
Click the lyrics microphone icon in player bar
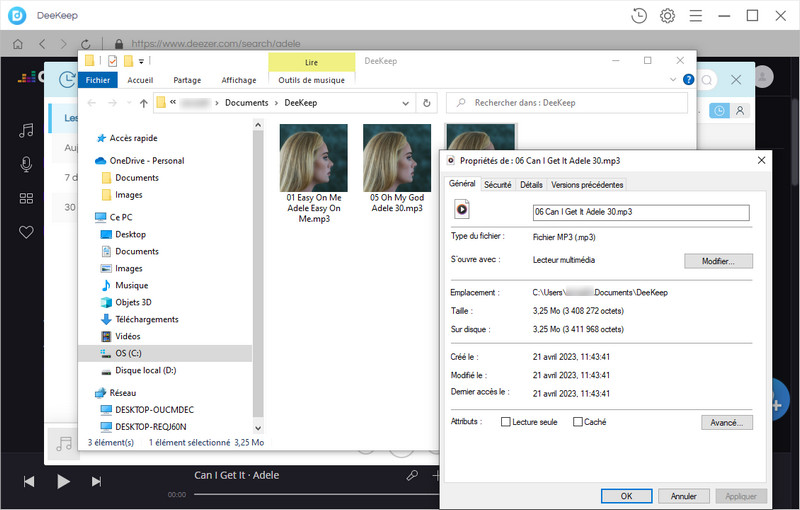tap(412, 475)
